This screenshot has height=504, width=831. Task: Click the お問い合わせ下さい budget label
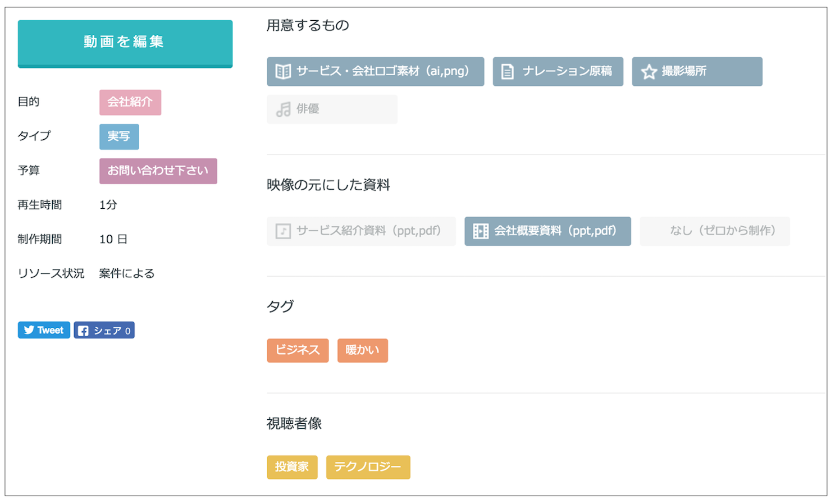click(158, 171)
